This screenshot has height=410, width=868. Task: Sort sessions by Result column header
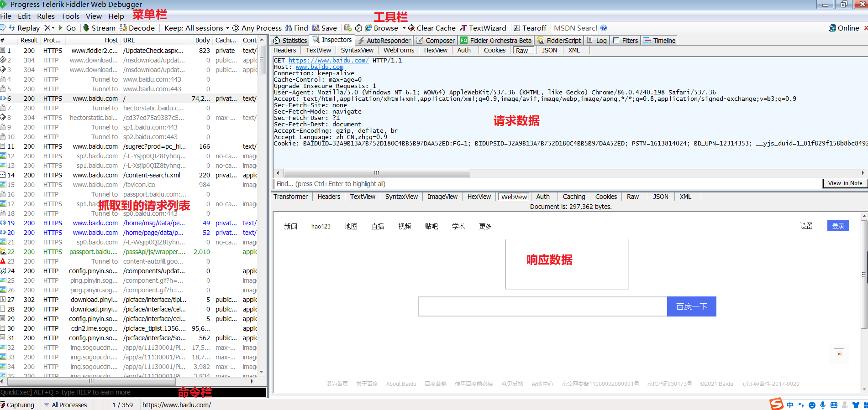pos(29,40)
